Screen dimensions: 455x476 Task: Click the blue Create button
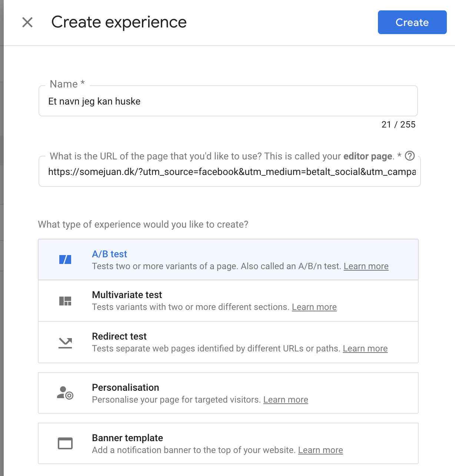coord(412,22)
